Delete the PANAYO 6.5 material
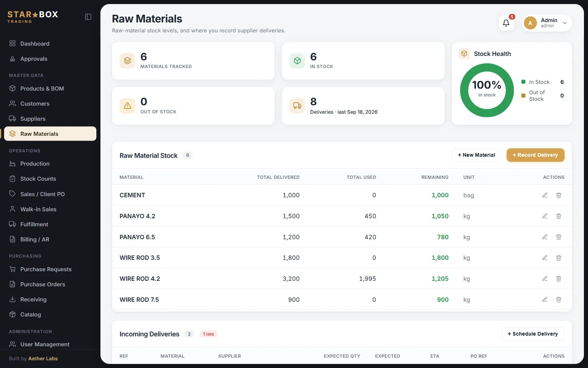Screen dimensions: 588x368 (559, 237)
